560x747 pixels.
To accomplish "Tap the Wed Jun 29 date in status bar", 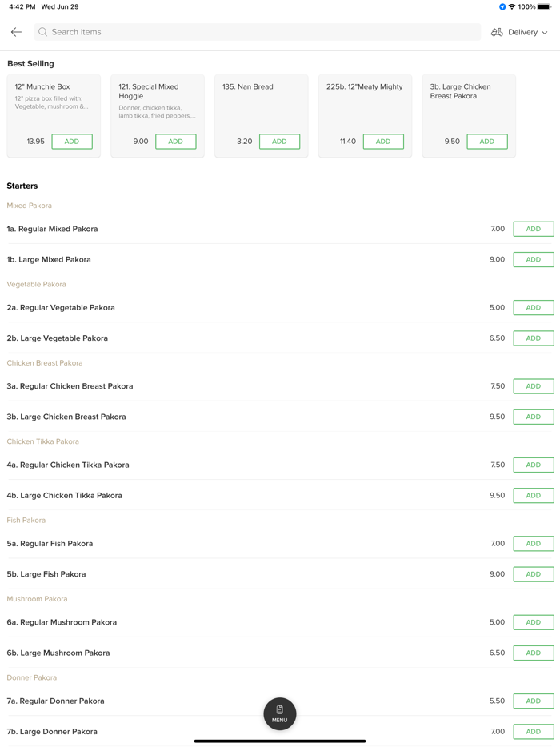I will 60,6.
